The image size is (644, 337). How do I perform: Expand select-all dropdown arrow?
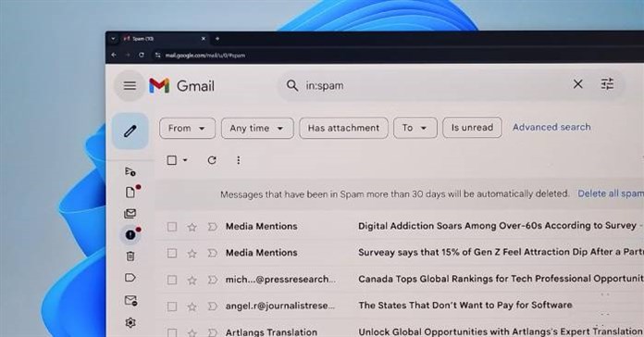click(185, 160)
